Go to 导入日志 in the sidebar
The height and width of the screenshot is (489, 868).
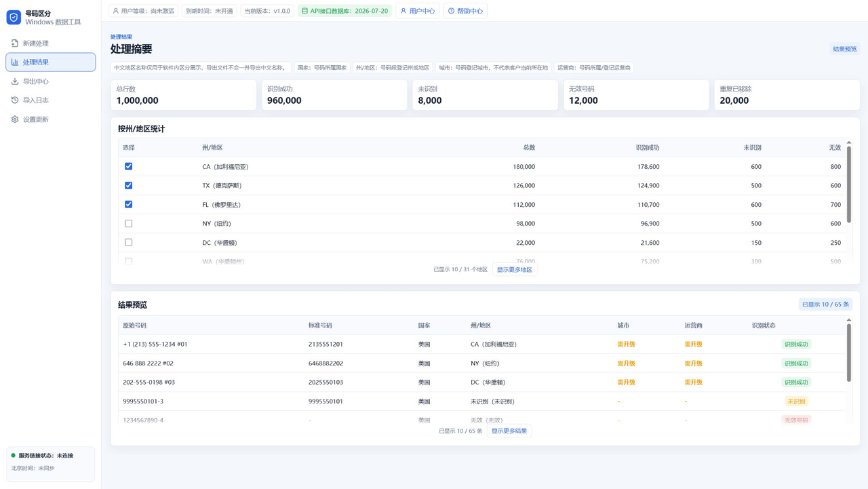[51, 100]
